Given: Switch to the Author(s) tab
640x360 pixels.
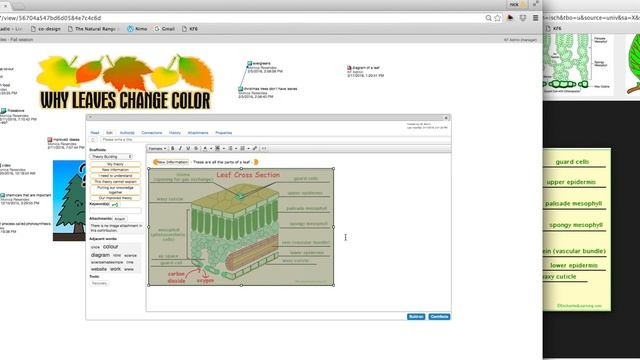Looking at the screenshot, I should coord(127,133).
